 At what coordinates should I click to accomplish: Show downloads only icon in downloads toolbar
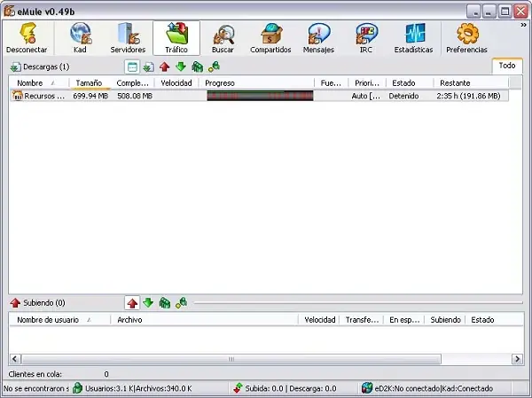click(148, 66)
